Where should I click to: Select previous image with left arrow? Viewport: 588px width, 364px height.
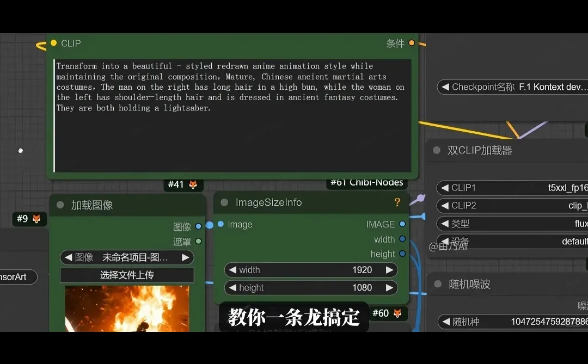(68, 257)
